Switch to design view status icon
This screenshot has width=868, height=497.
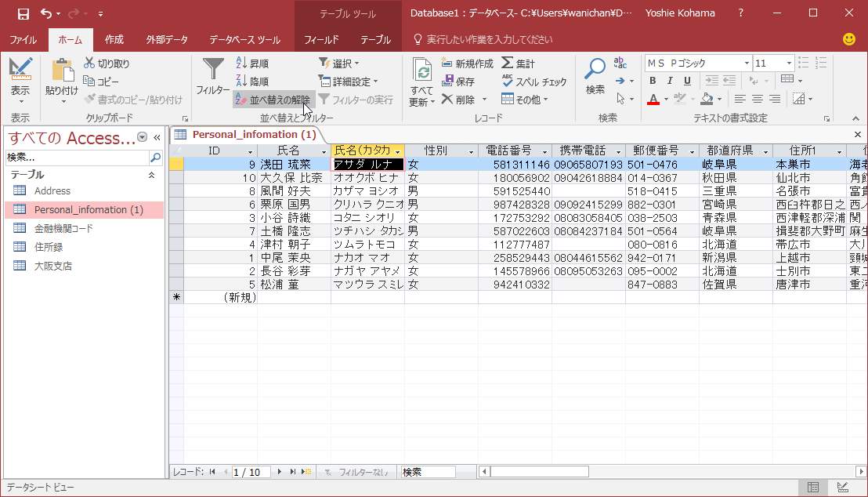(x=842, y=488)
